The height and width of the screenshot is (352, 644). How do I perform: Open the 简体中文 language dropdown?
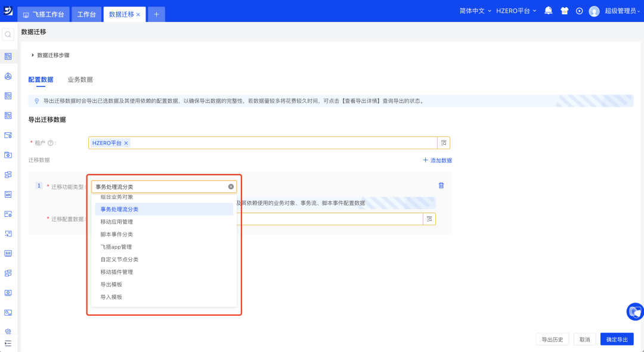coord(476,11)
